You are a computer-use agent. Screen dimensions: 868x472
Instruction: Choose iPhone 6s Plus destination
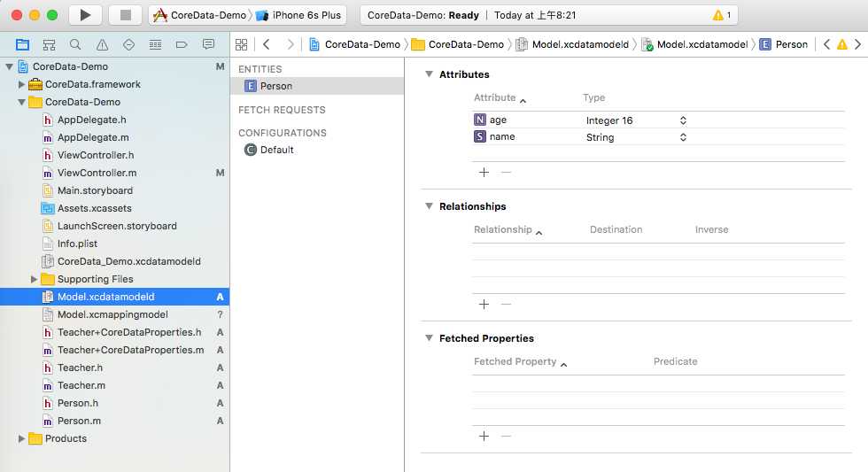tap(299, 15)
